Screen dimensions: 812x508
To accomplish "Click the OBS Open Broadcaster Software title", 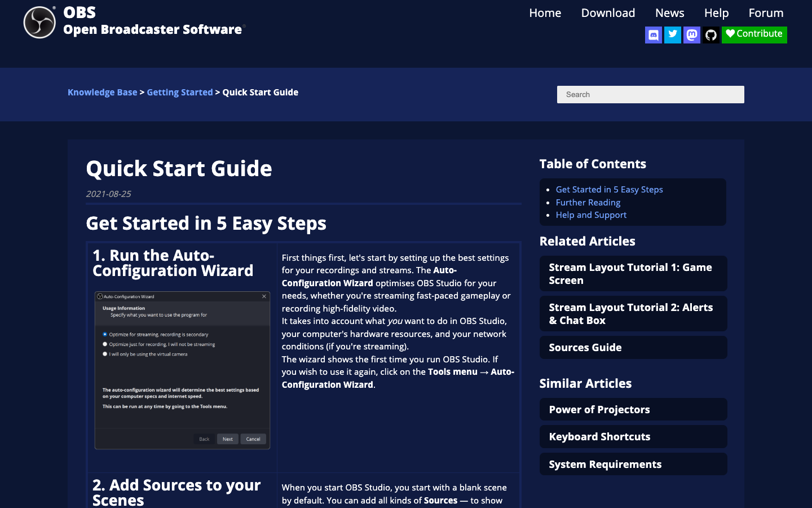I will point(153,21).
